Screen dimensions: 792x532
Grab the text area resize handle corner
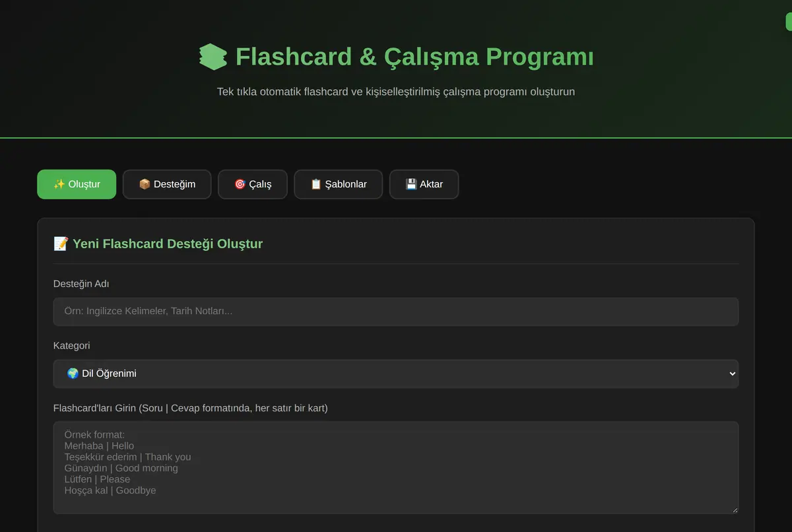(x=734, y=510)
